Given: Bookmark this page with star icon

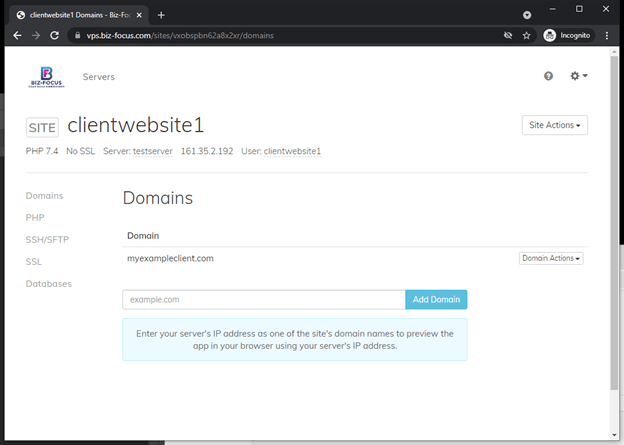Looking at the screenshot, I should point(526,35).
